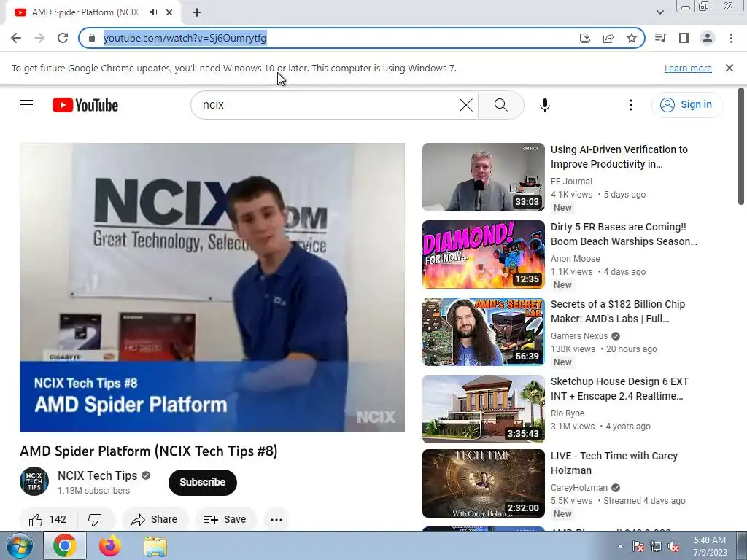The width and height of the screenshot is (747, 560).
Task: Expand the tab search dropdown arrow
Action: (659, 12)
